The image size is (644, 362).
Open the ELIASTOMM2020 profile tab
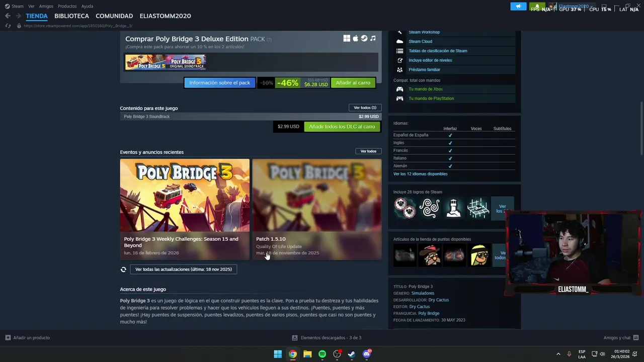[165, 16]
